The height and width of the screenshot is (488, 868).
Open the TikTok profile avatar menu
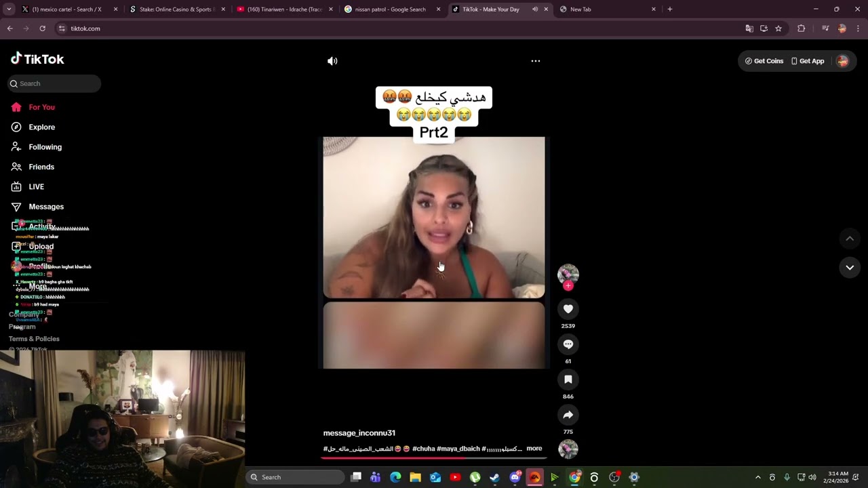[843, 61]
